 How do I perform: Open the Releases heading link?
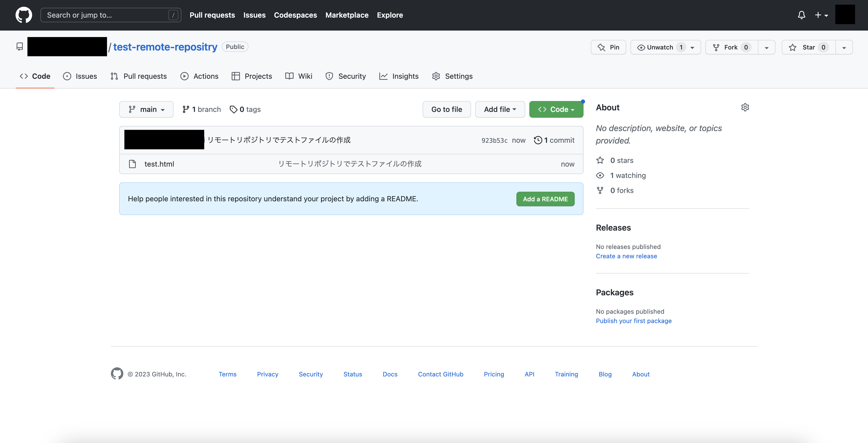[x=613, y=228]
